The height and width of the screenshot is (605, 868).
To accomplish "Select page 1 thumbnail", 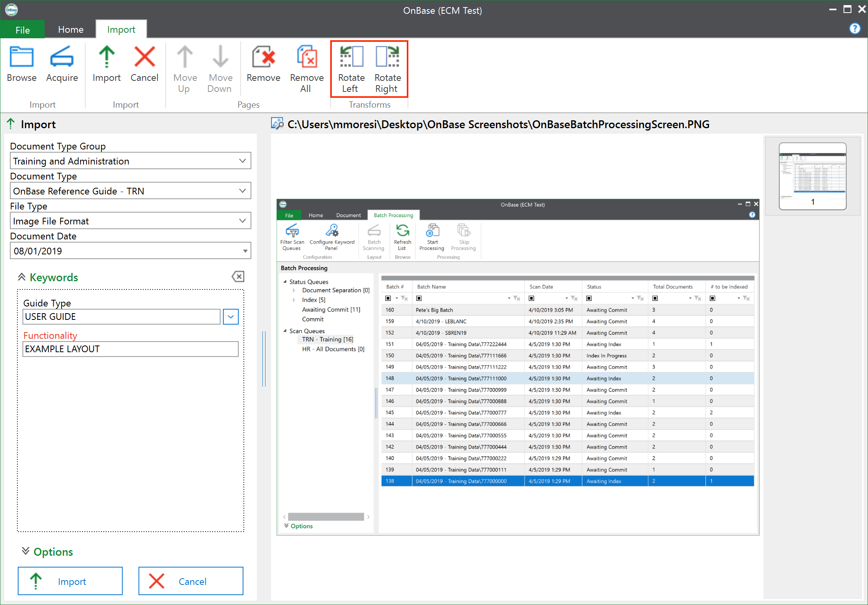I will tap(812, 176).
